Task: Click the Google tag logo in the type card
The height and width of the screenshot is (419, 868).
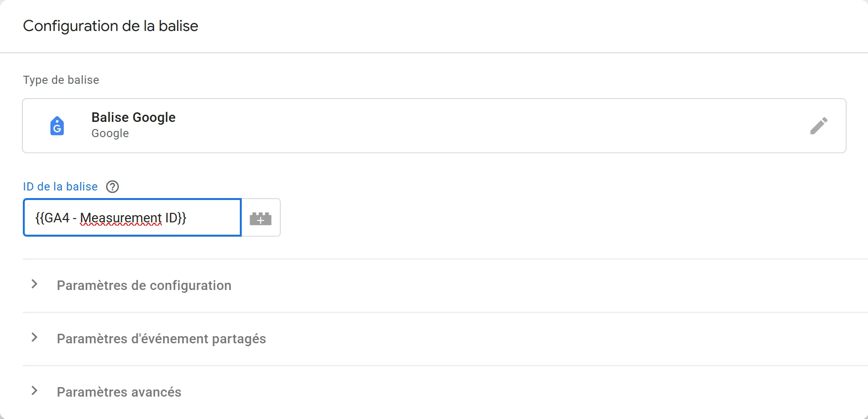Action: pyautogui.click(x=57, y=125)
